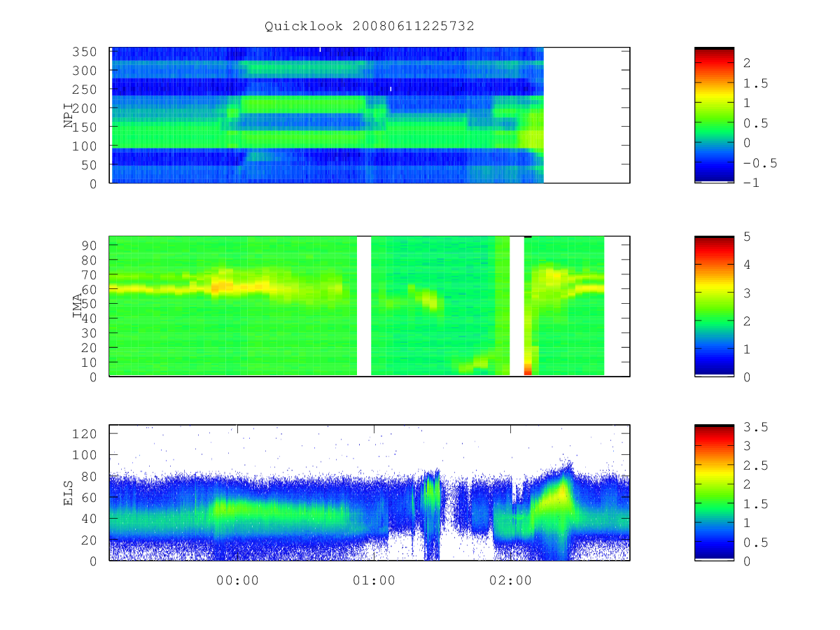Click the IMA color scale bar
This screenshot has height=630, width=840.
714,307
